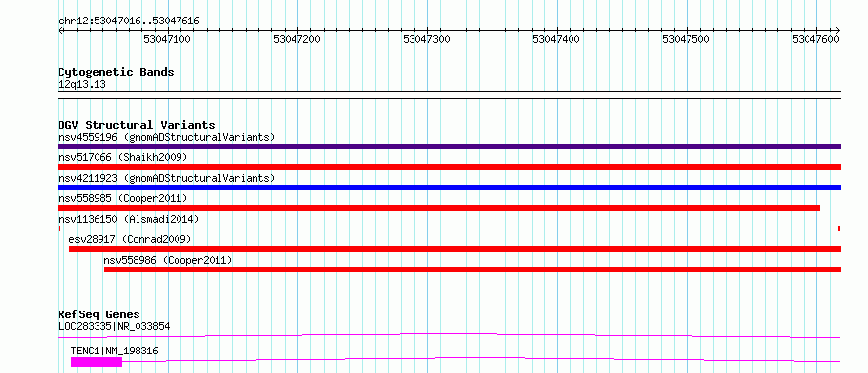The height and width of the screenshot is (373, 868).
Task: Open the esv28917 (Conrad2009) label
Action: point(130,239)
